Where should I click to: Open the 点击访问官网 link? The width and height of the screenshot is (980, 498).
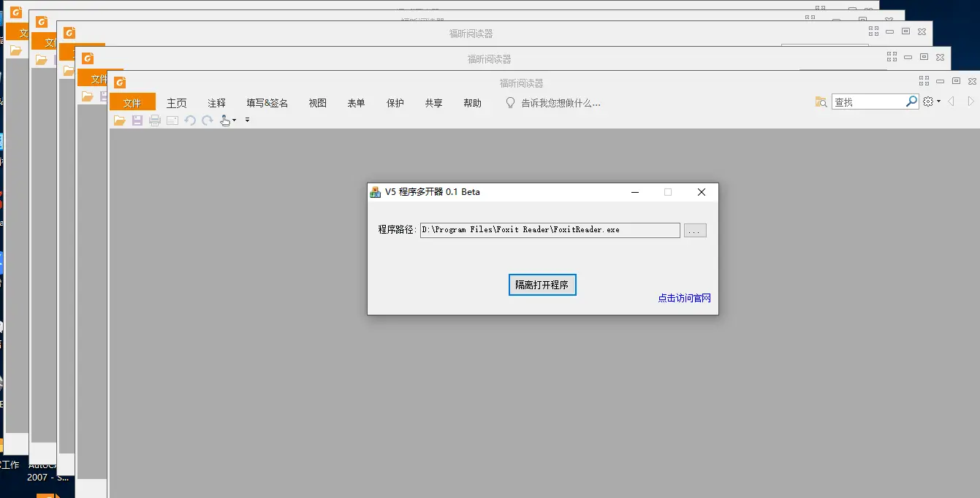[x=684, y=298]
